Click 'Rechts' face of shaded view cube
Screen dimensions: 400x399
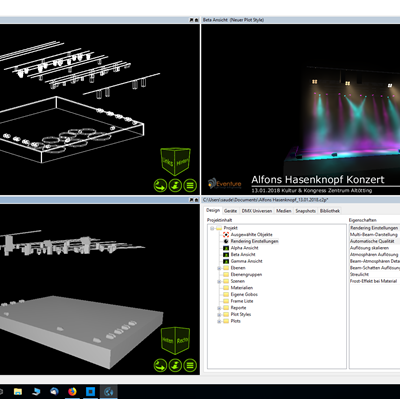click(x=183, y=341)
